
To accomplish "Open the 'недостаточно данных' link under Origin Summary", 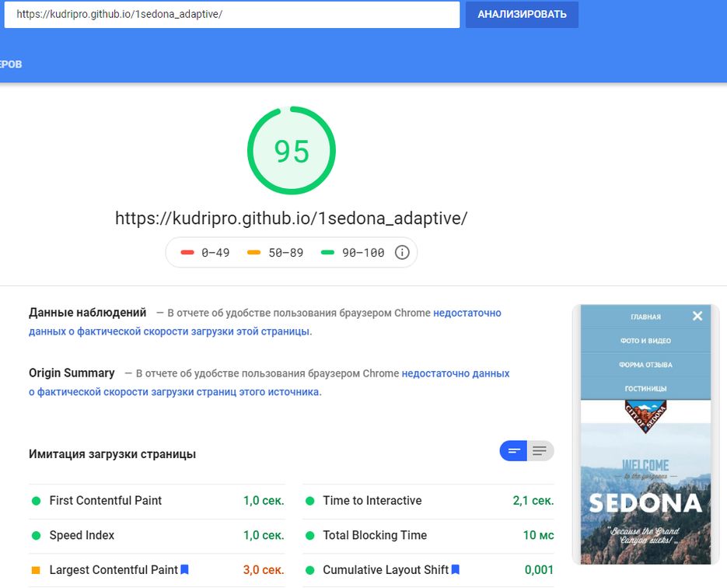I will [455, 373].
